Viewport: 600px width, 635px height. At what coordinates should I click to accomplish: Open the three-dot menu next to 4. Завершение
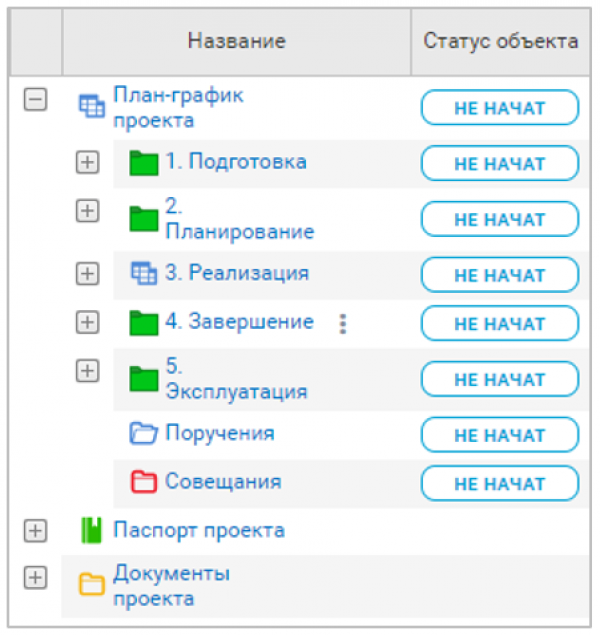pyautogui.click(x=343, y=323)
